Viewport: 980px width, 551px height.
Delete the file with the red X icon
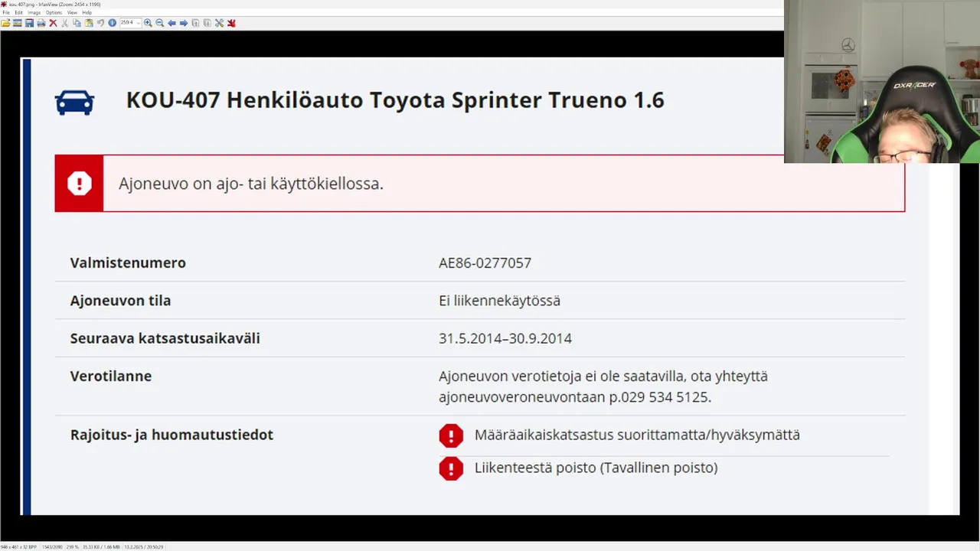click(x=53, y=23)
